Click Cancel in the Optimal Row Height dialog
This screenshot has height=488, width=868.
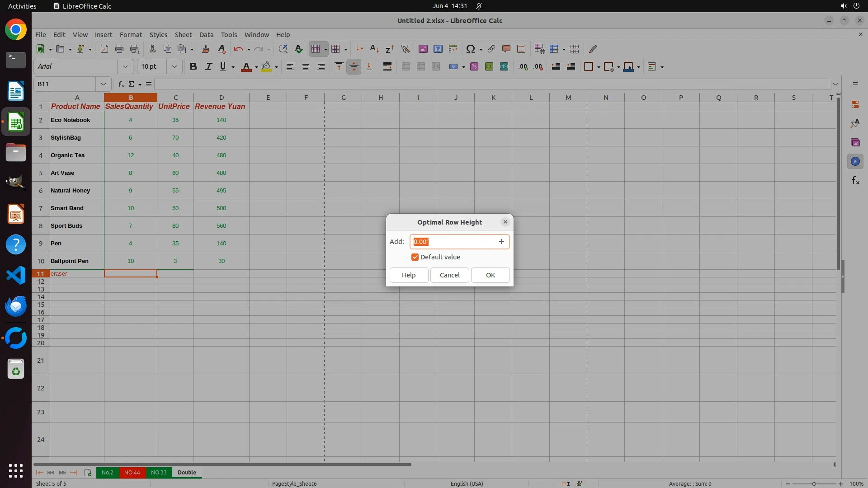449,275
